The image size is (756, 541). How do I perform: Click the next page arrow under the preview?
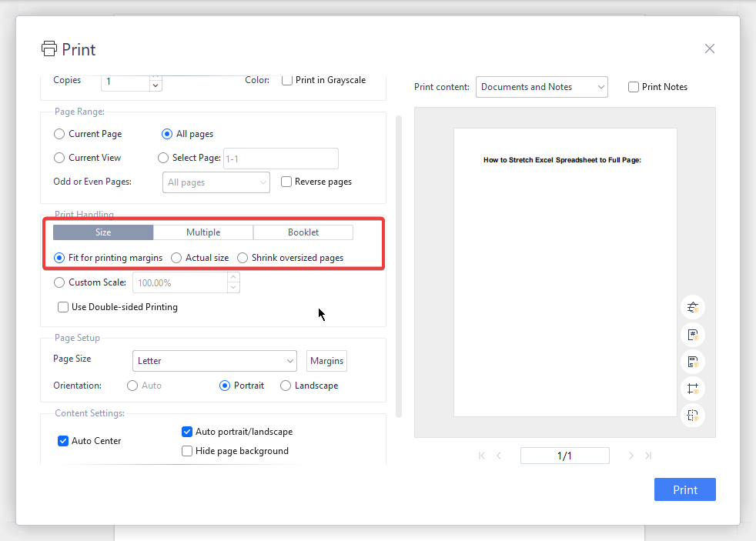click(x=631, y=456)
